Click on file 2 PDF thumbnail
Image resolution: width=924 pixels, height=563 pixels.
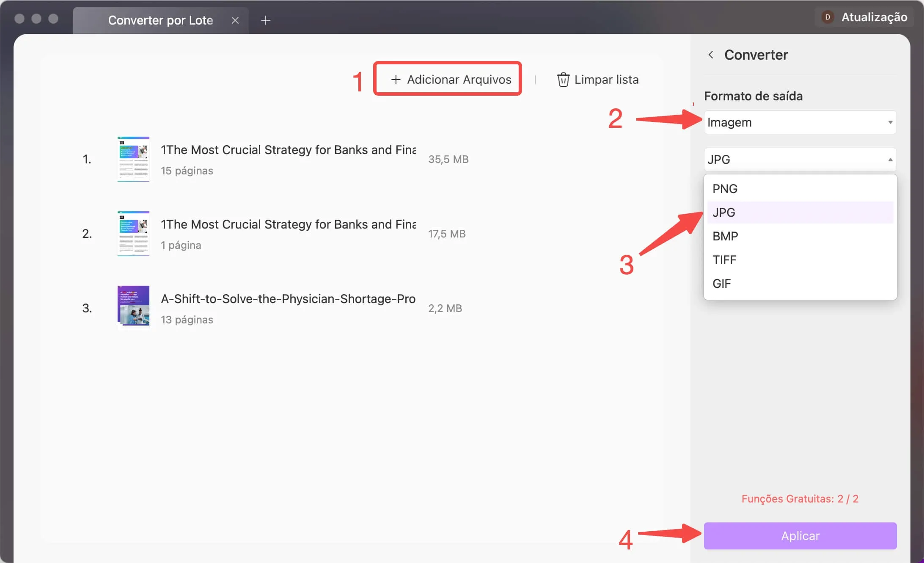pyautogui.click(x=132, y=233)
